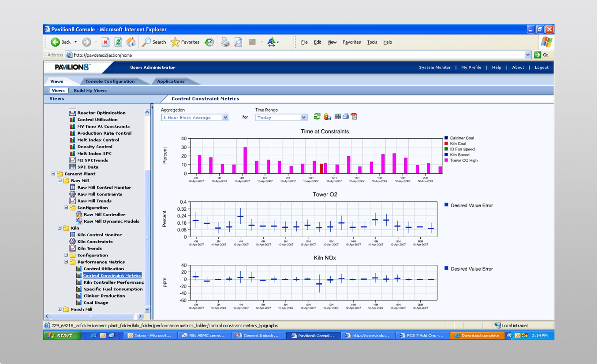Open Specific Fuel Consumption view
Image resolution: width=597 pixels, height=364 pixels.
point(113,289)
